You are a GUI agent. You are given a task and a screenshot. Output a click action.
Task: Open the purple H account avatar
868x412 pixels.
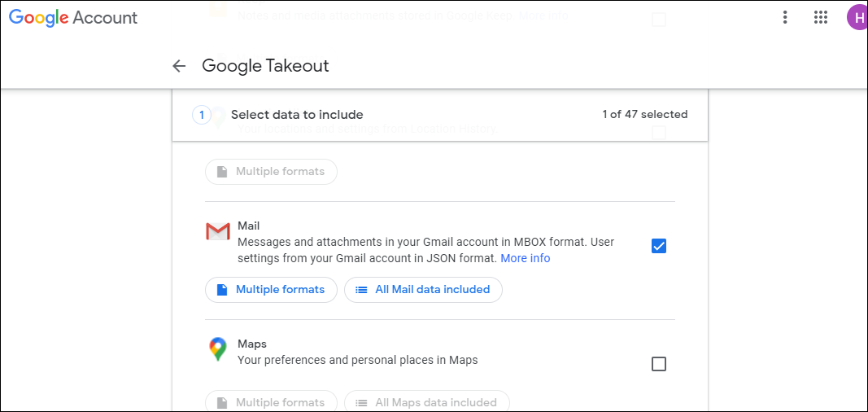(857, 17)
